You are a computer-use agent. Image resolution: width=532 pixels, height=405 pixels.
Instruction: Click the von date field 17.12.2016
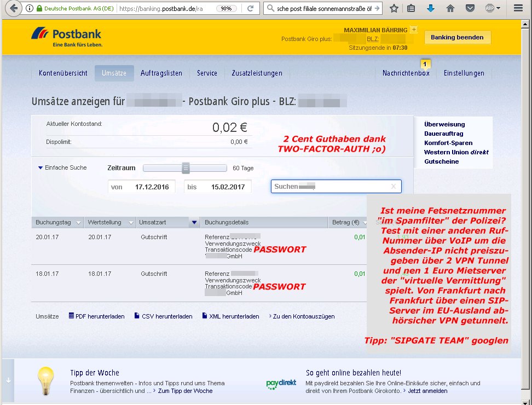tap(141, 187)
